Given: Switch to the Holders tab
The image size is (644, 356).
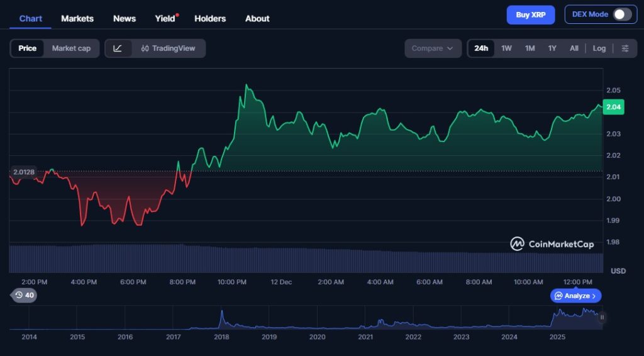Looking at the screenshot, I should (210, 18).
